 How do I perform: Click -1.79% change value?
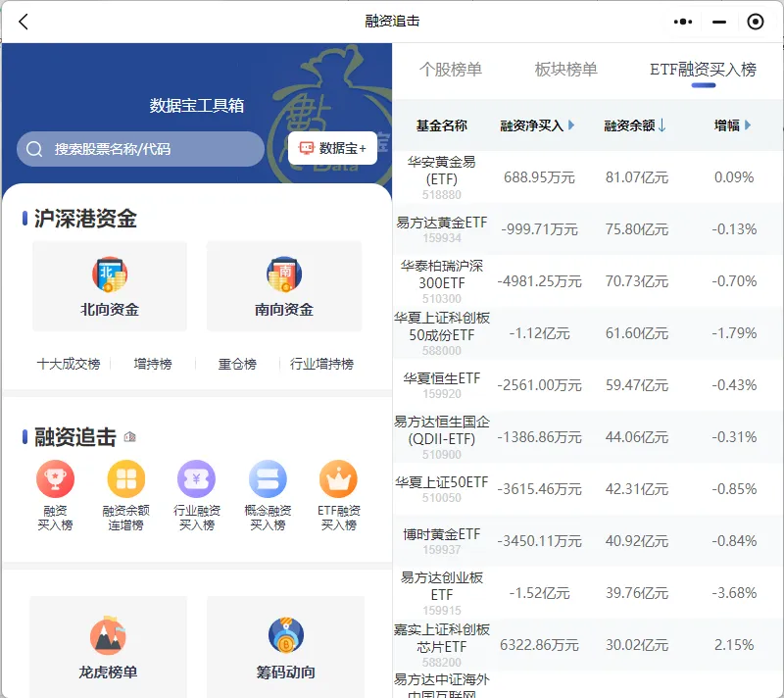pos(734,333)
